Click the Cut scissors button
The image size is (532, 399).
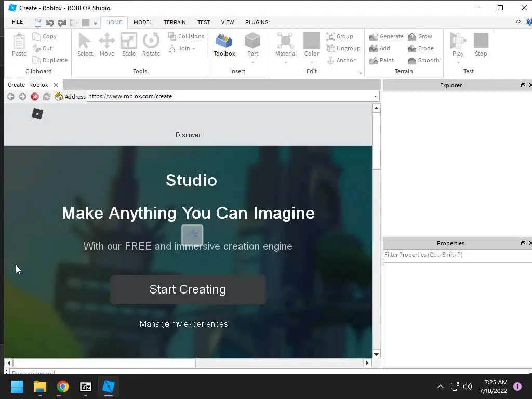[x=43, y=48]
